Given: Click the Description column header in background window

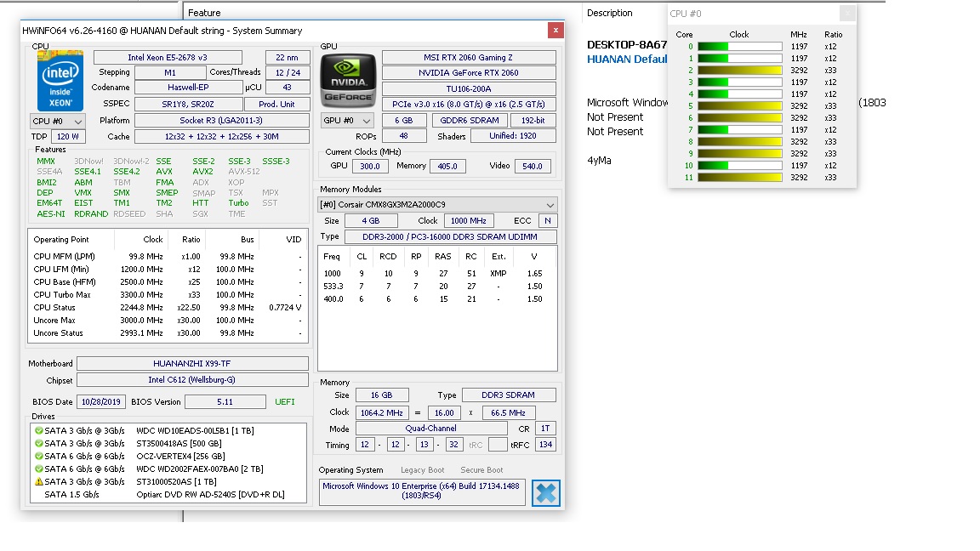Looking at the screenshot, I should click(x=609, y=13).
